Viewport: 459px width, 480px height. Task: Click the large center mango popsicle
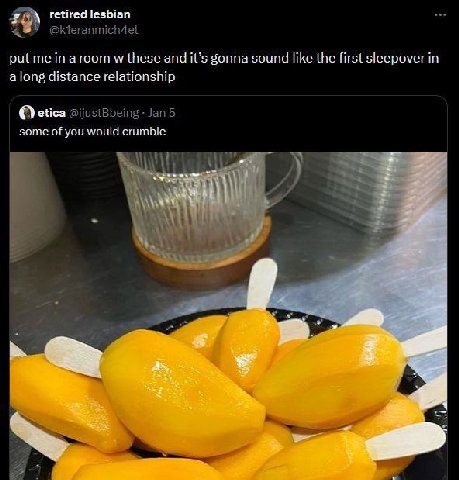(182, 393)
